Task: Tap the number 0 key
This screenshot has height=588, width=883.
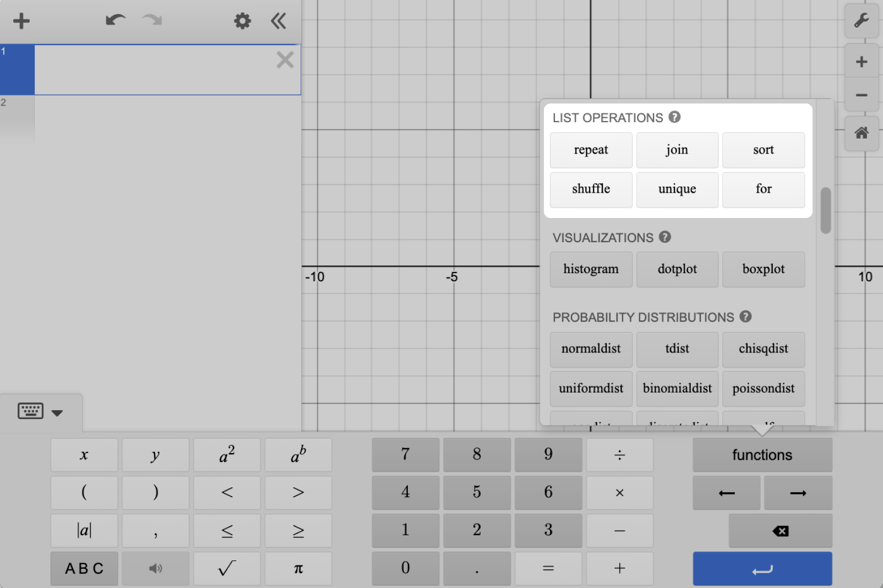Action: (406, 568)
